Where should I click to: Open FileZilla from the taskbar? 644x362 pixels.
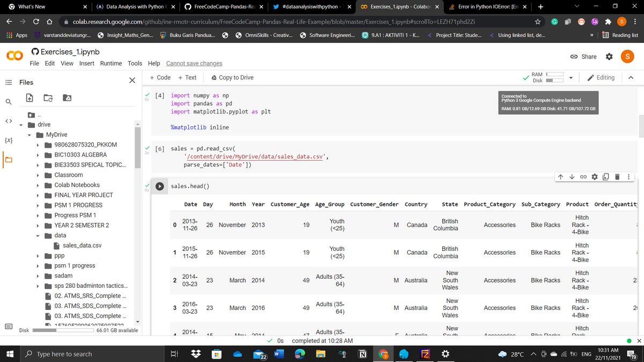point(424,354)
